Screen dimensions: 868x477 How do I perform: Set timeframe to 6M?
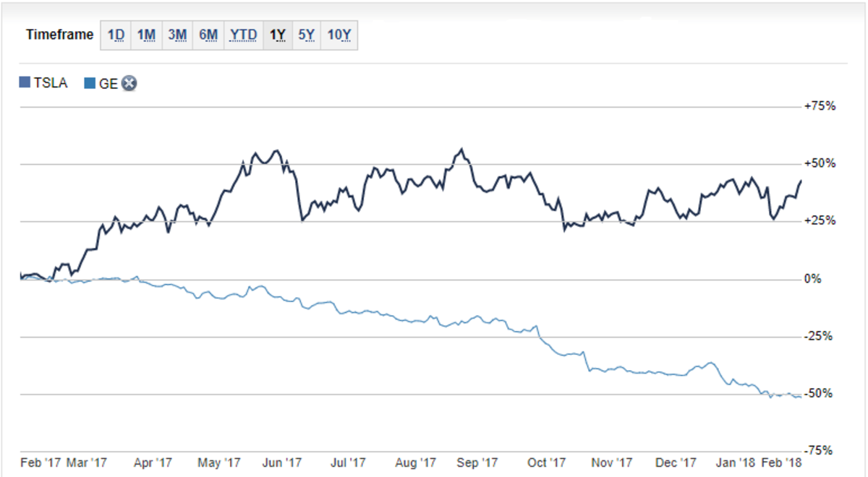click(x=208, y=34)
